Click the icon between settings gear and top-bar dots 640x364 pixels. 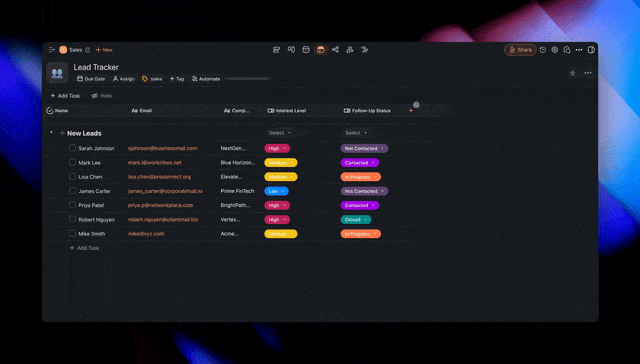click(567, 50)
